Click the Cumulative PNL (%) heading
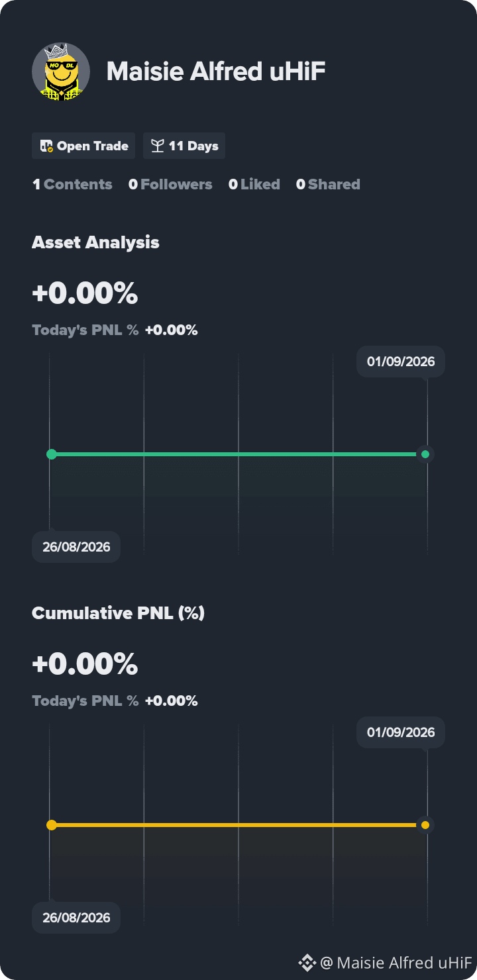Image resolution: width=477 pixels, height=980 pixels. (118, 613)
